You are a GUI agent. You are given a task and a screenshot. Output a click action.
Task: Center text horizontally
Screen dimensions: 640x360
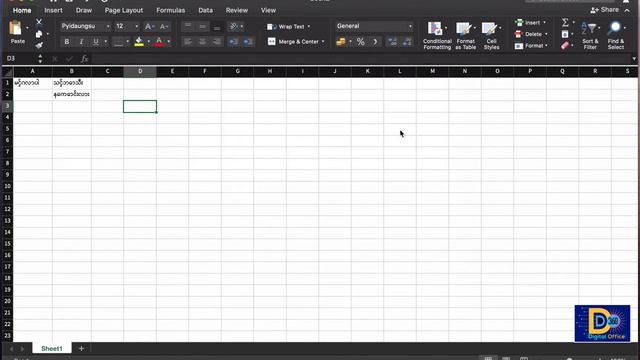click(x=202, y=42)
